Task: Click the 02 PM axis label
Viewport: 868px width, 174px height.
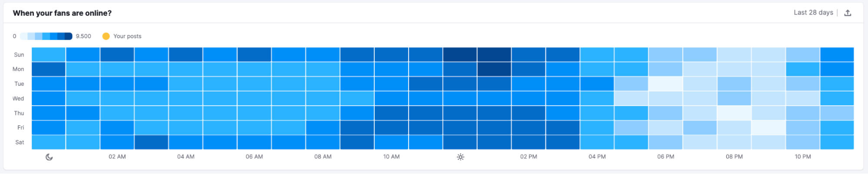Action: 528,157
